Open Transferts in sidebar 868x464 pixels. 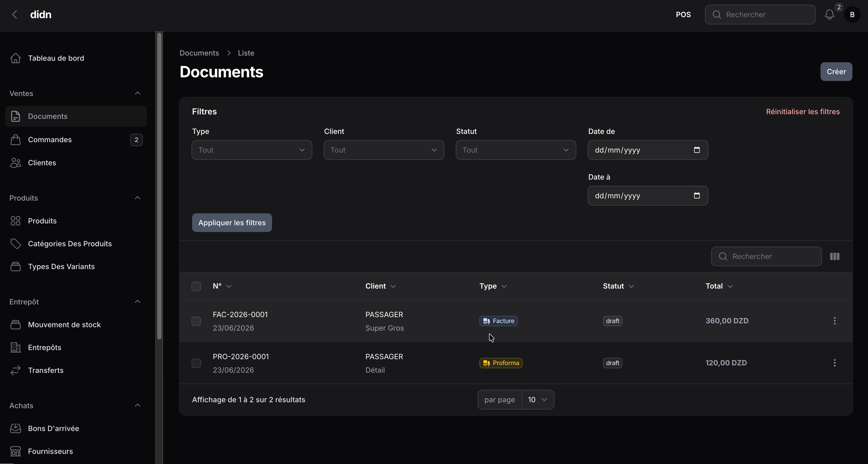(76, 370)
